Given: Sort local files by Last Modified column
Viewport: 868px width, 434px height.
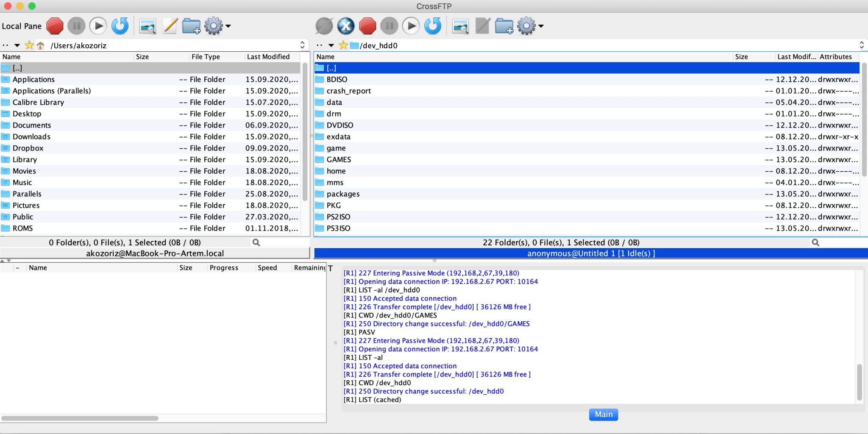Looking at the screenshot, I should coord(268,57).
